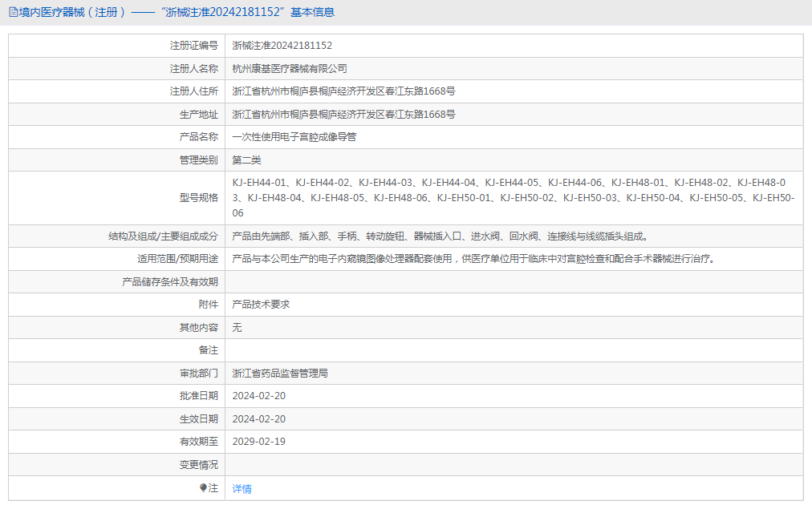
Task: Select company name 杭州康基医疗器械有限公司
Action: (x=290, y=68)
